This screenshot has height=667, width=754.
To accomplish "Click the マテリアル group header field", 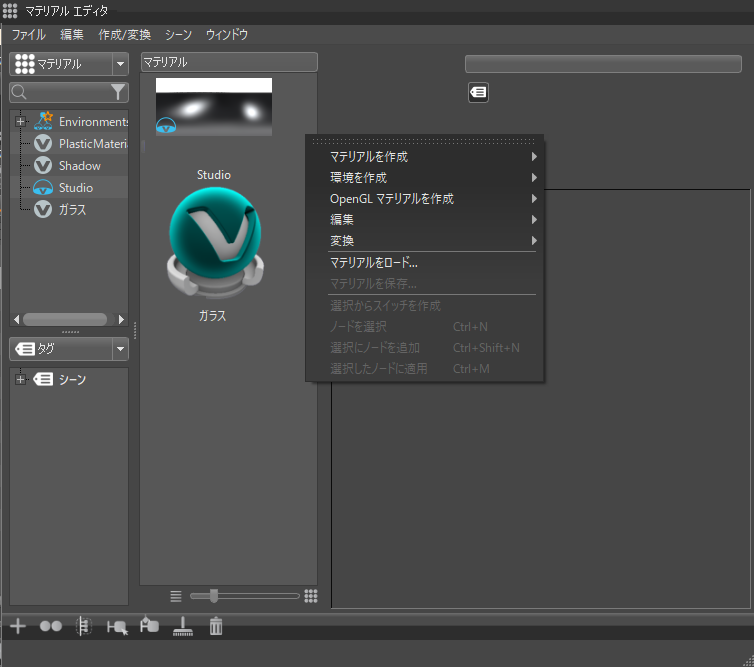I will [x=229, y=62].
